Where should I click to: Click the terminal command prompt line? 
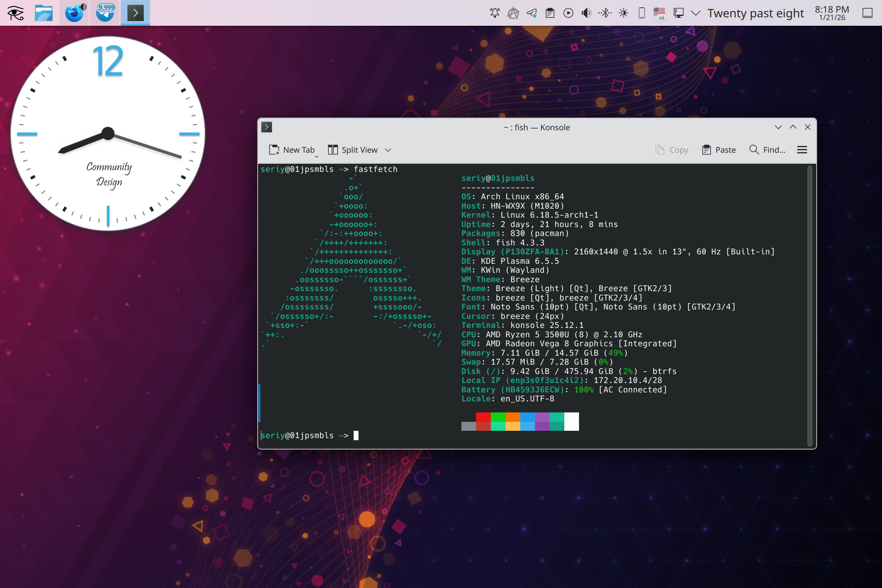click(408, 436)
